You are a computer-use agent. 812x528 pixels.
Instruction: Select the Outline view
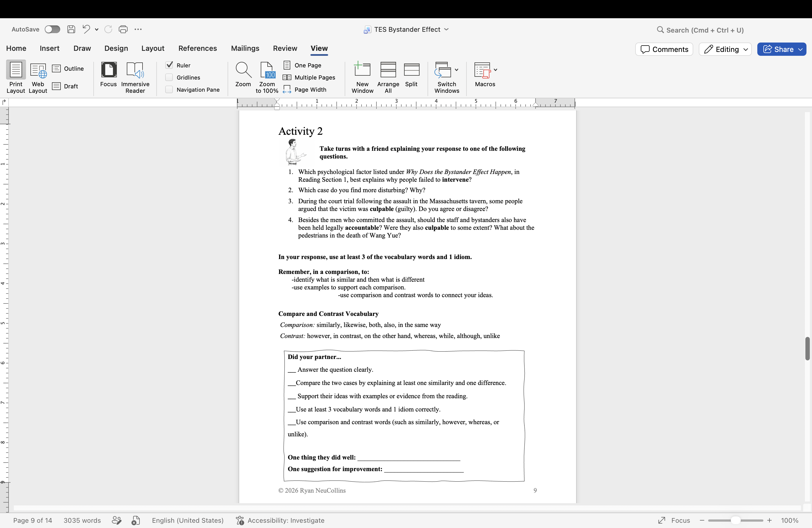(68, 68)
